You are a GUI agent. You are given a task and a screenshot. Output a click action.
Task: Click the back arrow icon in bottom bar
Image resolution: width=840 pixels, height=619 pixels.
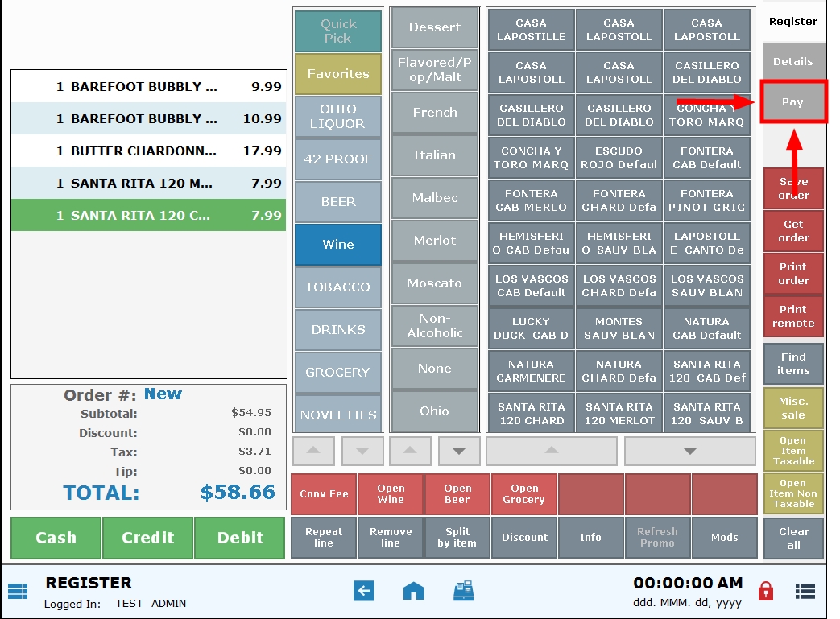click(364, 591)
